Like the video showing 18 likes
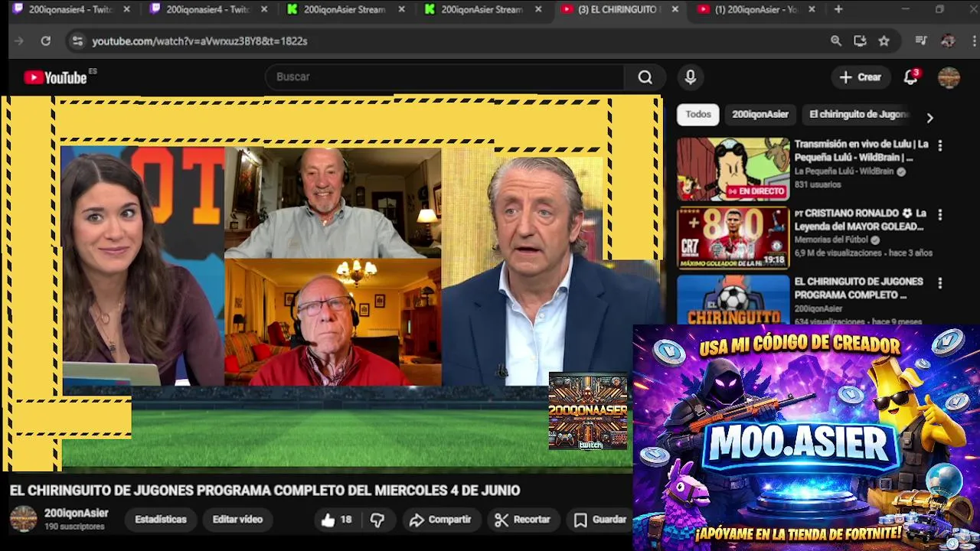The width and height of the screenshot is (980, 551). (x=337, y=520)
